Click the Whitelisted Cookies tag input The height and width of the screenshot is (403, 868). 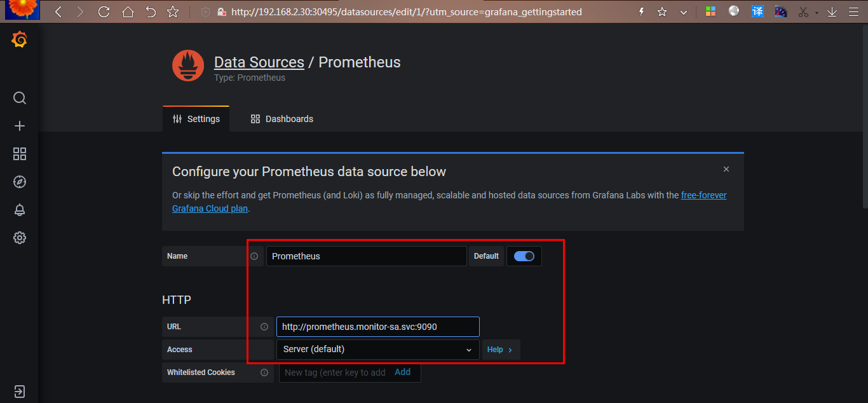[x=335, y=372]
